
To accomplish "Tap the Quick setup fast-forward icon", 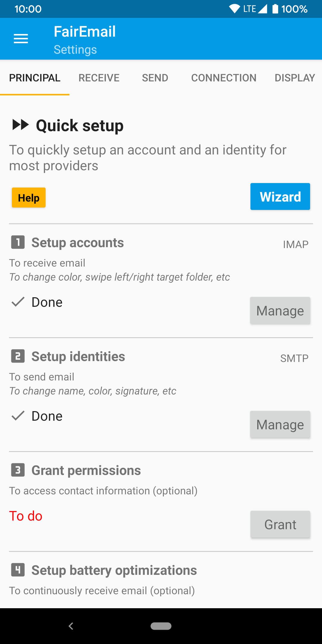I will pos(21,125).
